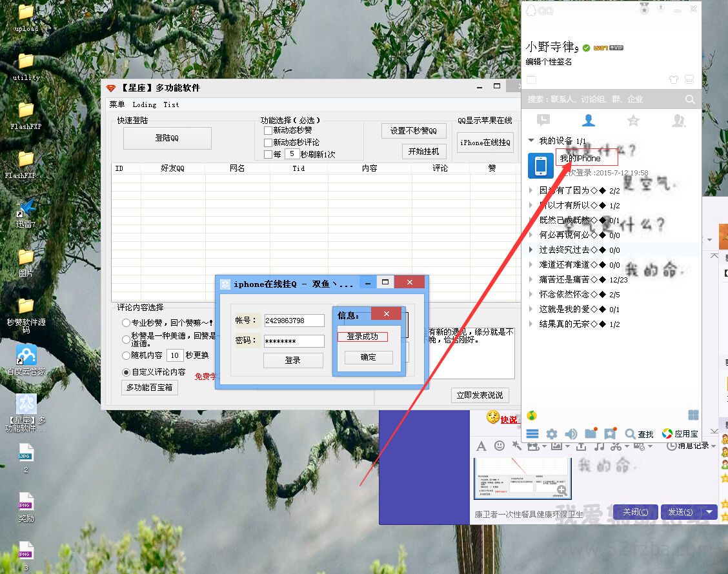
Task: Click the QQ search magnifier icon
Action: pos(690,99)
